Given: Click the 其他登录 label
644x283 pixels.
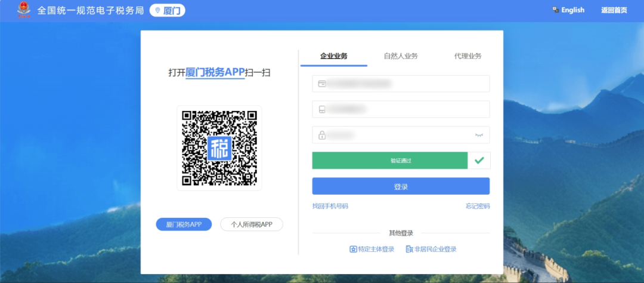Looking at the screenshot, I should [401, 233].
